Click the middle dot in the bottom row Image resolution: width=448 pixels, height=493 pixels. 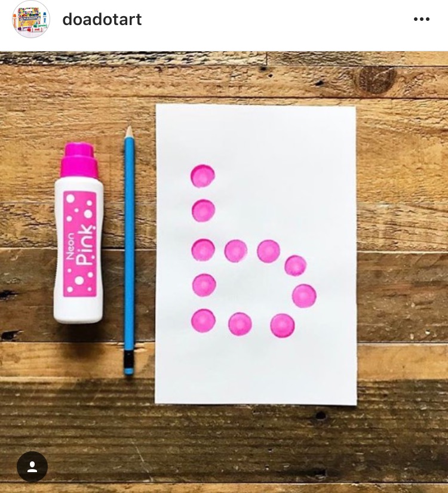(240, 324)
